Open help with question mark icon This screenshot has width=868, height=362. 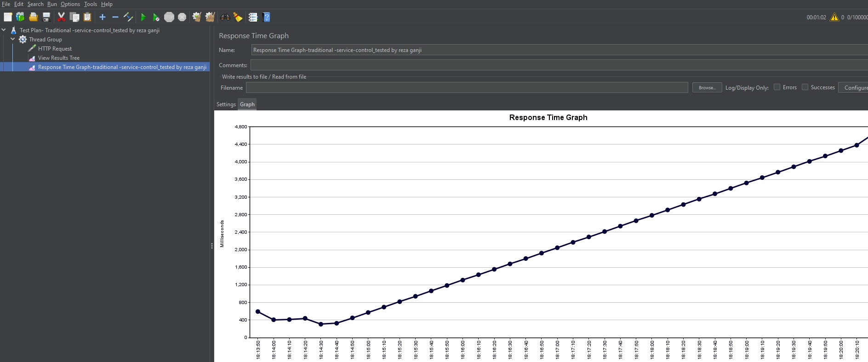[266, 17]
